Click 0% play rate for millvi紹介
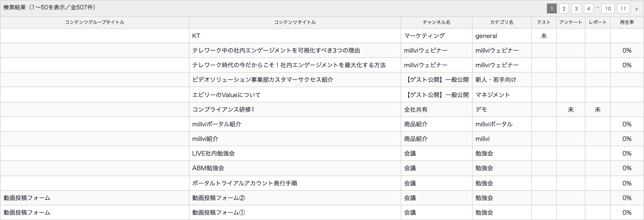Image resolution: width=644 pixels, height=220 pixels. (x=627, y=139)
